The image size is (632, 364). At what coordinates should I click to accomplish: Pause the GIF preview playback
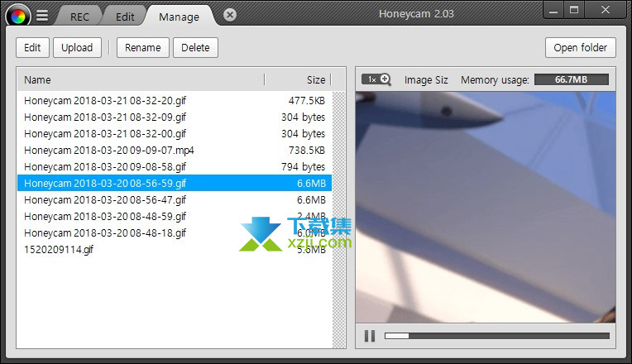point(370,336)
